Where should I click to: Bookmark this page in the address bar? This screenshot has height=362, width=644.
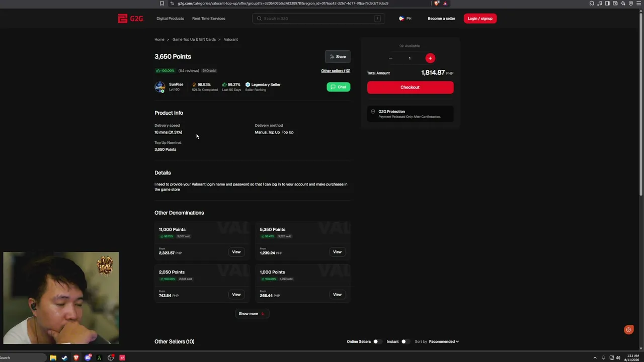point(162,4)
